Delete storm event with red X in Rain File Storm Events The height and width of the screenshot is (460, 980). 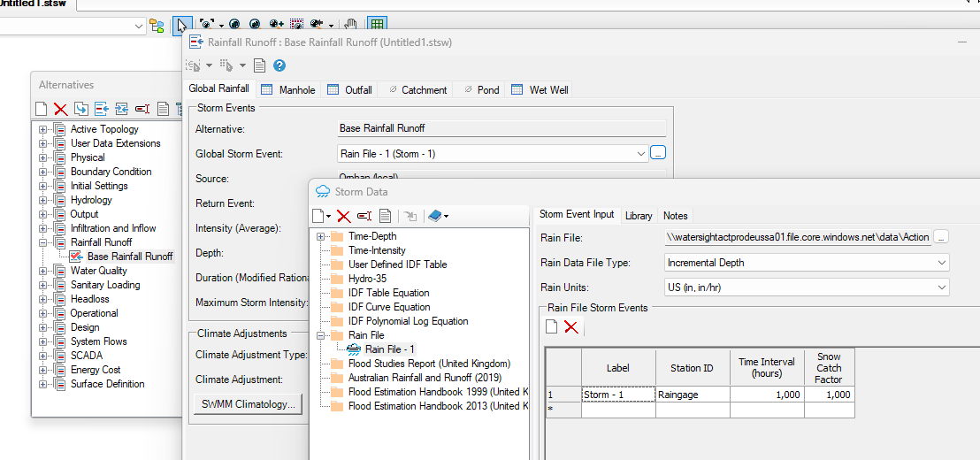coord(571,327)
